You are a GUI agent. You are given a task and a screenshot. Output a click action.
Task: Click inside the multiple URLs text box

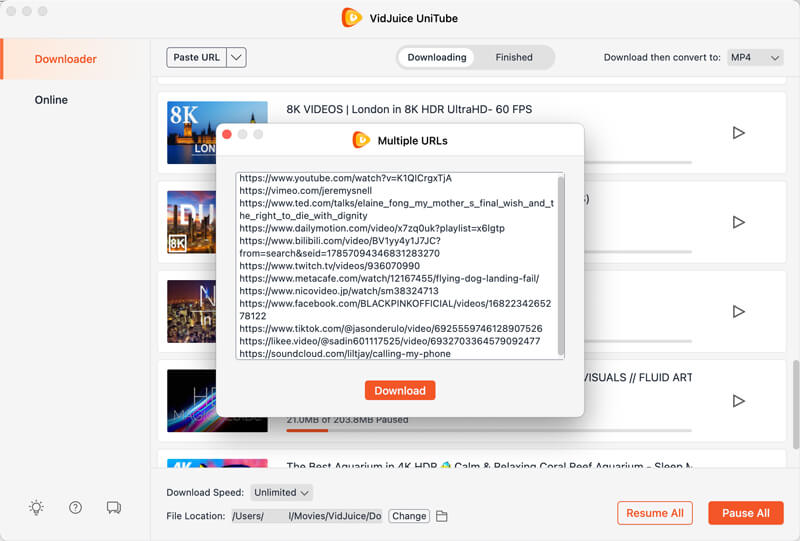(x=396, y=266)
